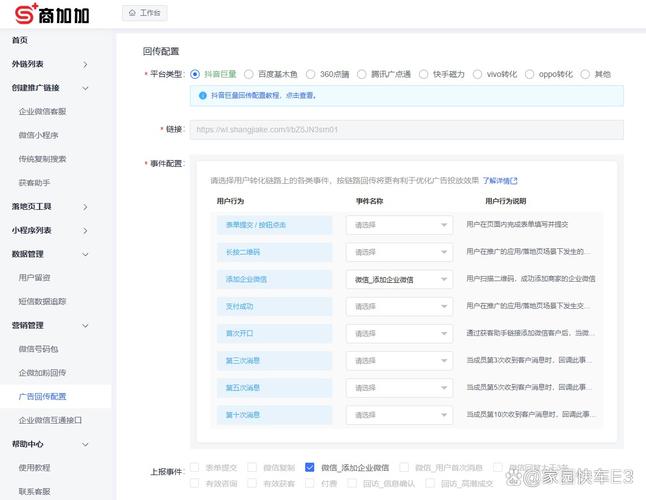
Task: Click the 首次开口 user behavior tag
Action: (x=274, y=334)
